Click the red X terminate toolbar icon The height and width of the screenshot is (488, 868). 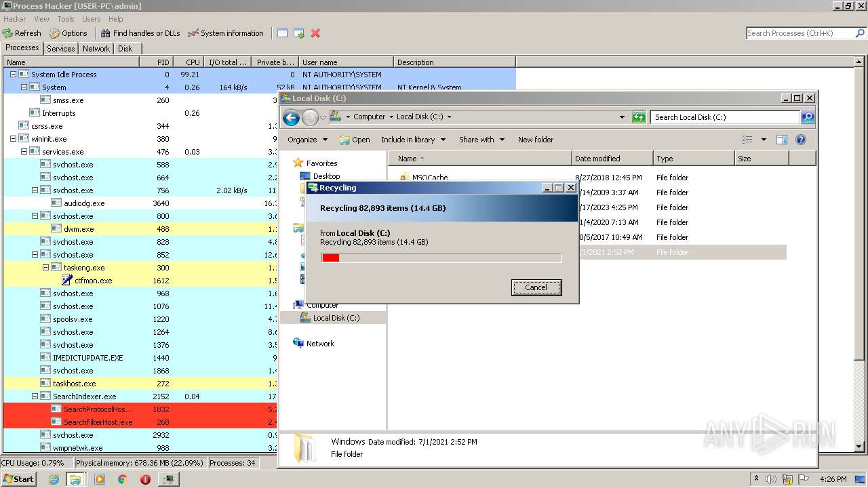point(315,33)
